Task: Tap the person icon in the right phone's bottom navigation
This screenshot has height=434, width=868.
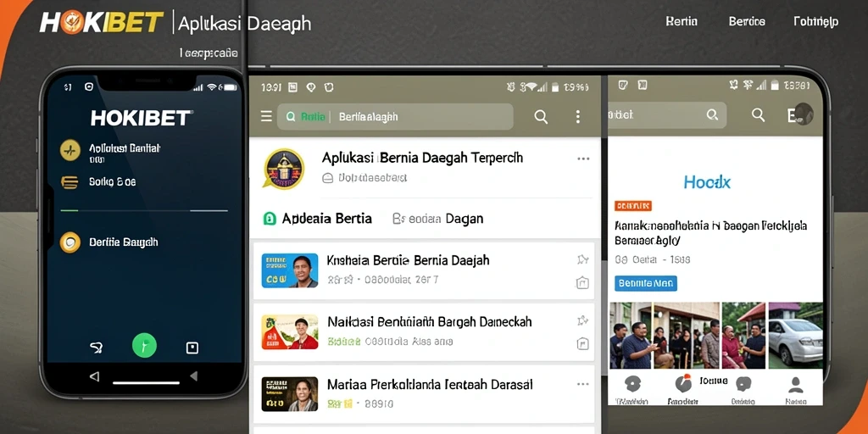Action: tap(795, 384)
